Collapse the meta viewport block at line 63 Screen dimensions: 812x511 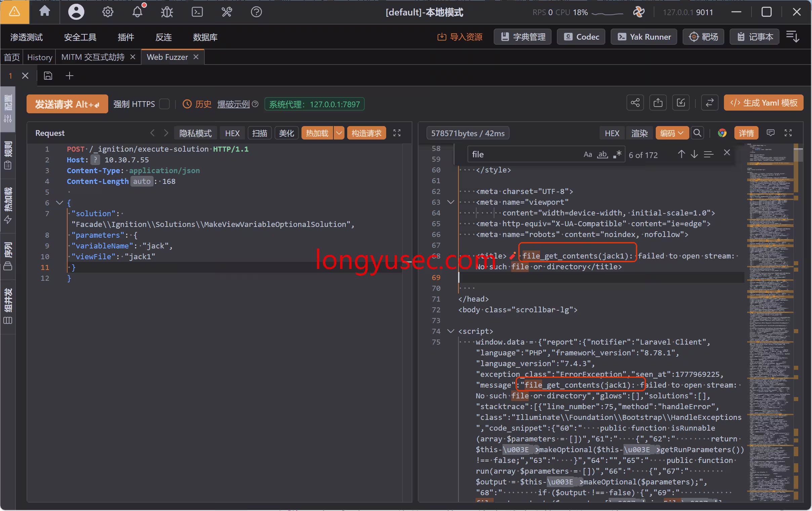[x=450, y=202]
